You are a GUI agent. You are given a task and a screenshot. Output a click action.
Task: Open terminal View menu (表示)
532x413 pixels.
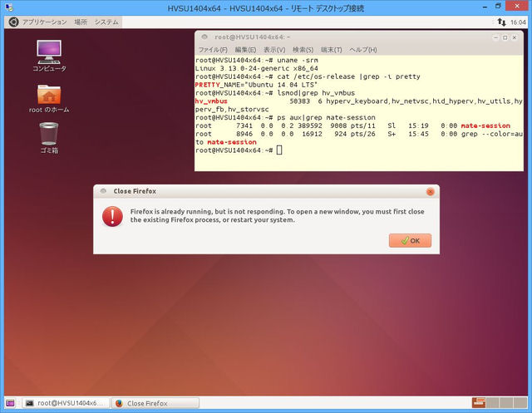274,50
